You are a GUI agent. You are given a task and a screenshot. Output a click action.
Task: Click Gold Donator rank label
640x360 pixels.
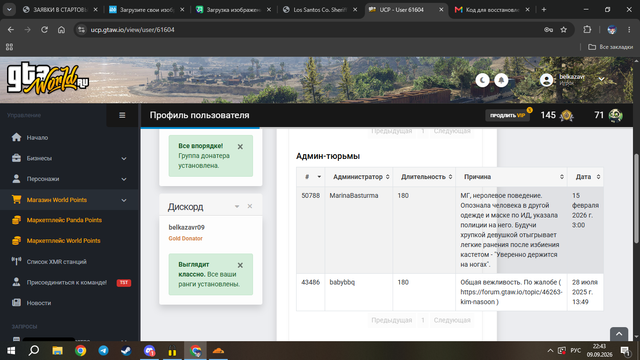pyautogui.click(x=185, y=238)
